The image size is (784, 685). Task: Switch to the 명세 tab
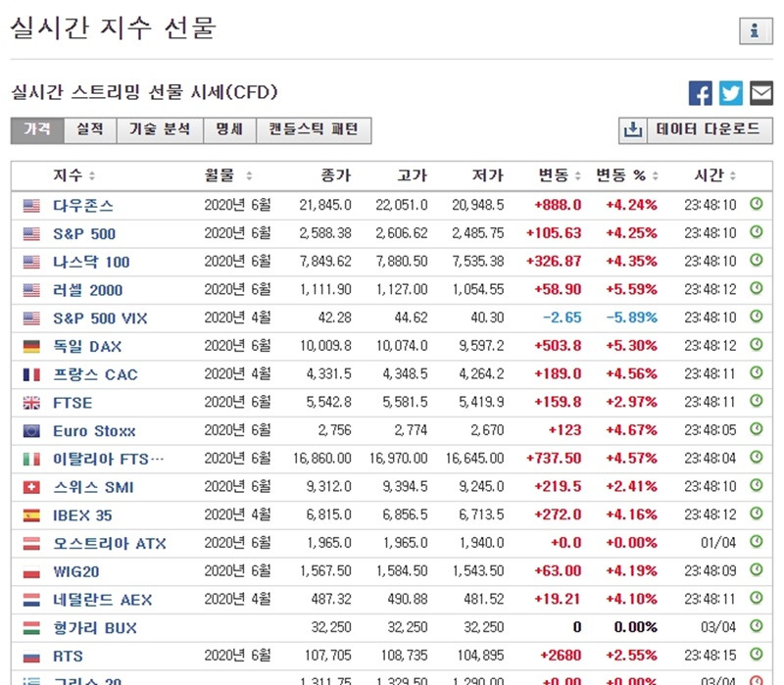229,130
